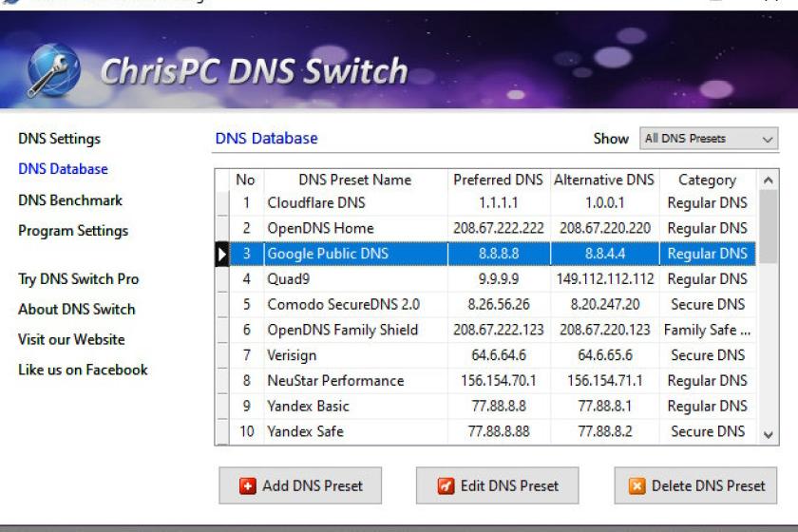Click the 208.67.220.123 cell
The width and height of the screenshot is (798, 532).
(x=604, y=330)
